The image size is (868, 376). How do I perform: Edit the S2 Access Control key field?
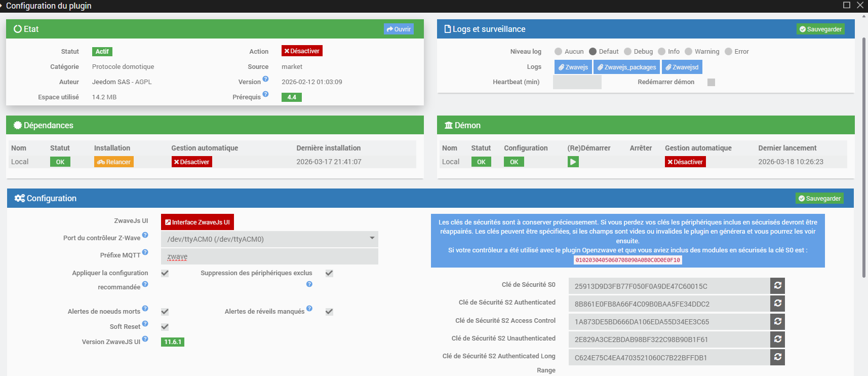[669, 321]
